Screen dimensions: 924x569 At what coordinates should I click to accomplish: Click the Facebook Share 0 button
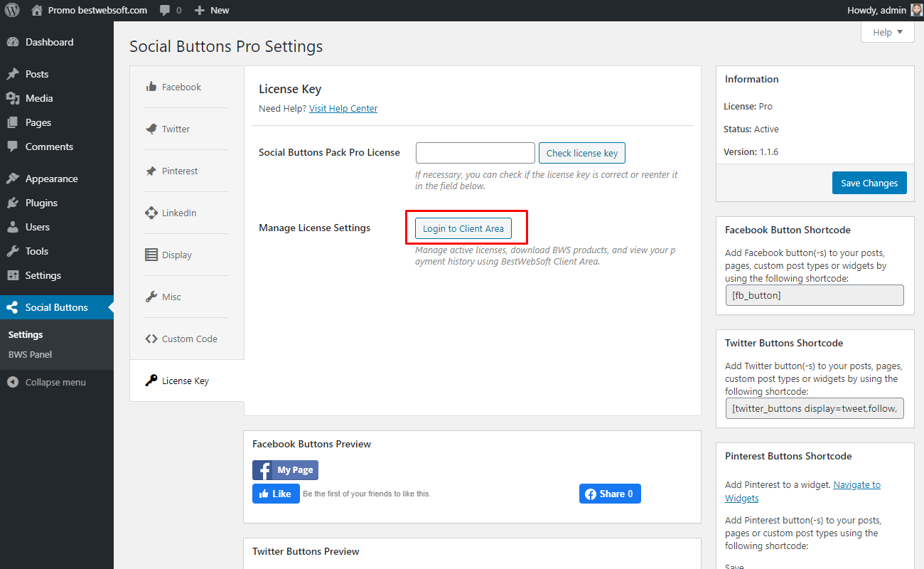click(610, 494)
